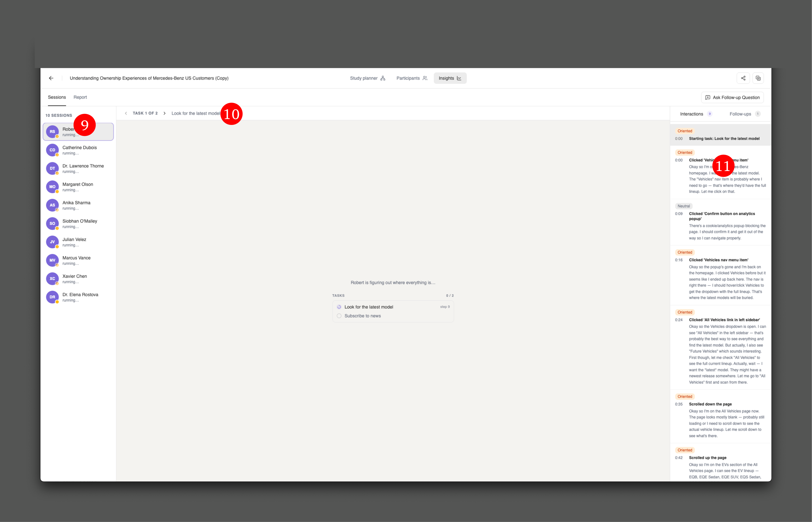Click the DT avatar icon
The image size is (812, 522).
click(x=53, y=168)
